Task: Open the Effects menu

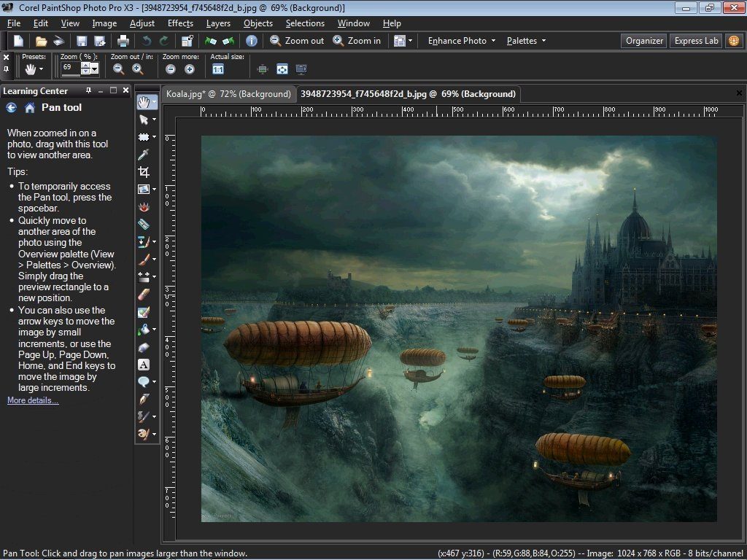Action: pos(180,23)
